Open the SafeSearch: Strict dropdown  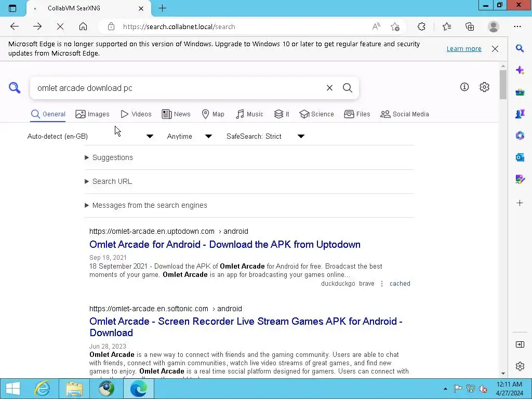[x=265, y=136]
